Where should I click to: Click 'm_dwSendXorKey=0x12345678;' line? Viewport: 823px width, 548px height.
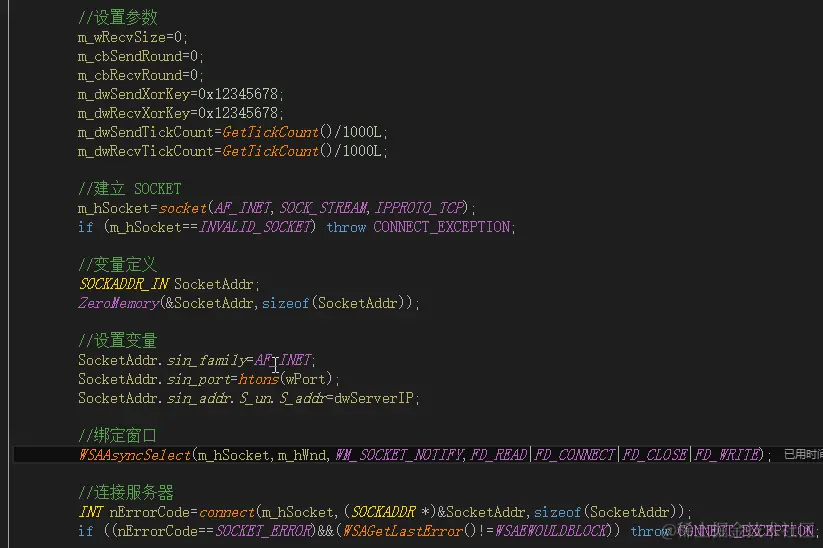(181, 94)
